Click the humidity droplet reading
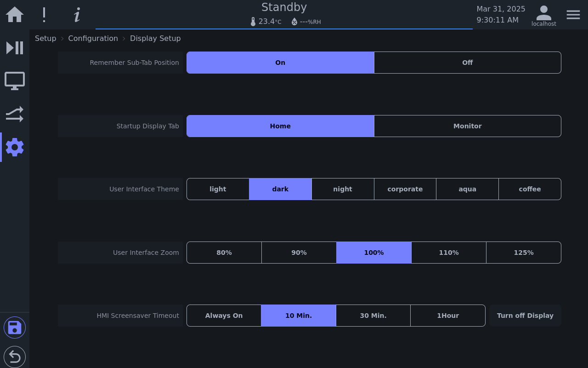This screenshot has height=368, width=588. point(306,22)
